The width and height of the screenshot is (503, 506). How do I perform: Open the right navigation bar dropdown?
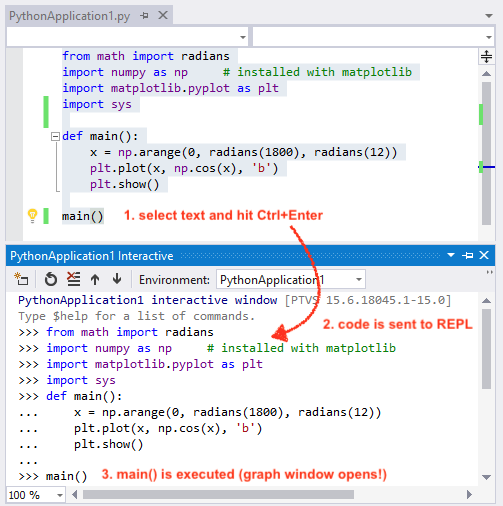(489, 37)
